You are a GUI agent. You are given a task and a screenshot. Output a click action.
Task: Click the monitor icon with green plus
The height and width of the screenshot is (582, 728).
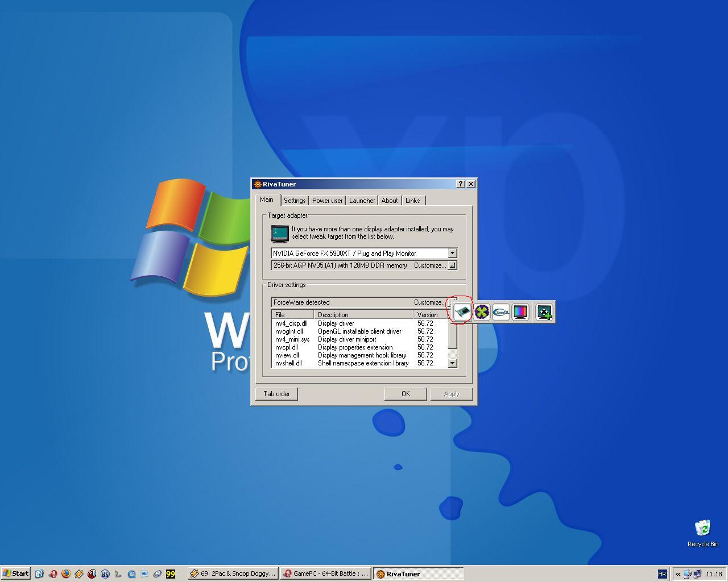click(x=544, y=312)
